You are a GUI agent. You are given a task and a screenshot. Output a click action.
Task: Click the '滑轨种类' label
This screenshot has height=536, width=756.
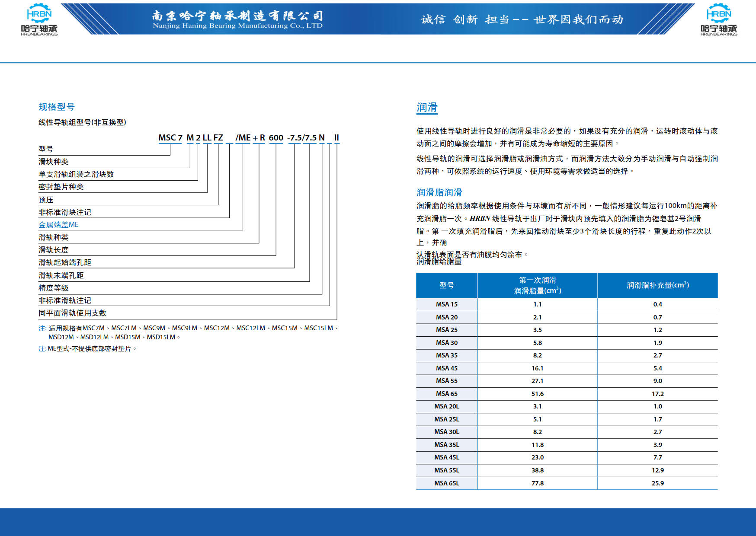pyautogui.click(x=54, y=237)
